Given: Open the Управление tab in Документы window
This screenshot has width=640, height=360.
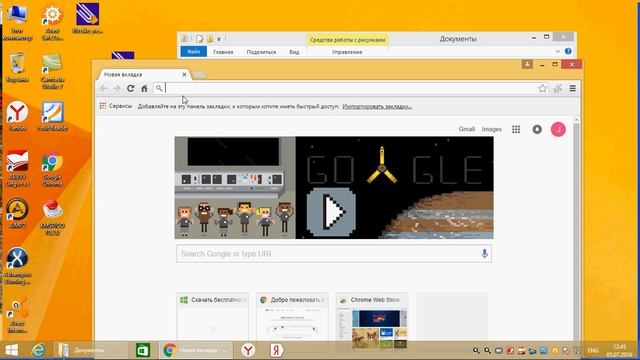Looking at the screenshot, I should pyautogui.click(x=347, y=52).
